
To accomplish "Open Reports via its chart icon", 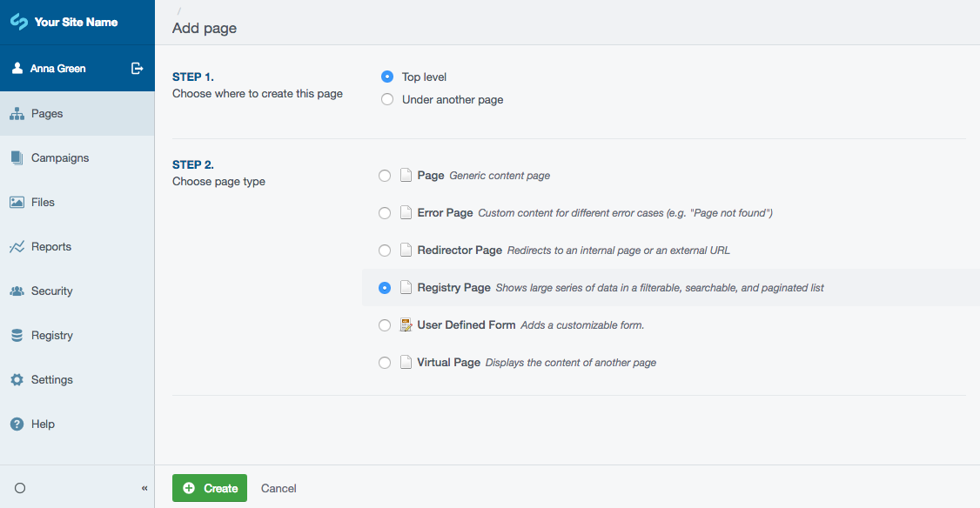I will (16, 246).
